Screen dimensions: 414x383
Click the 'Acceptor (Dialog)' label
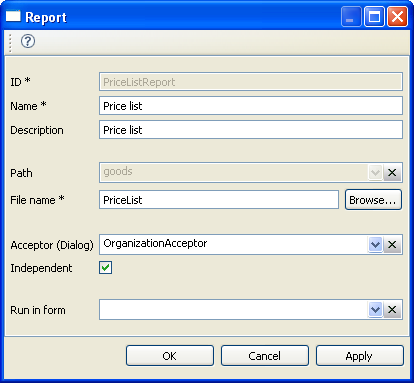(x=52, y=245)
